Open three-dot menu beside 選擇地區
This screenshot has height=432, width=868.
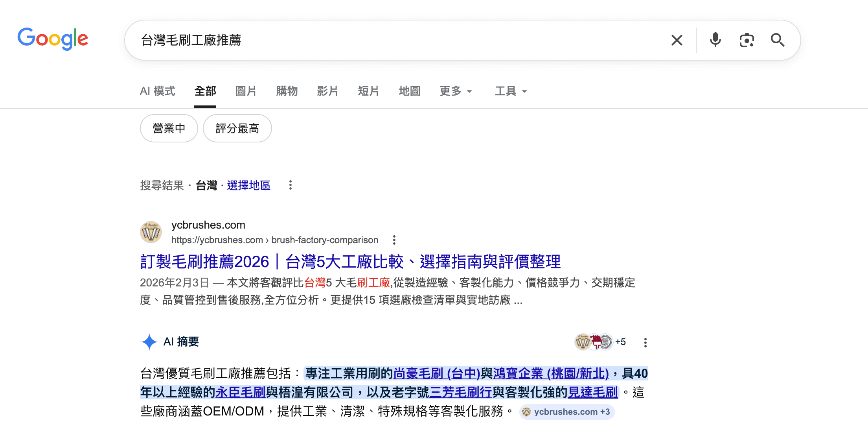[291, 185]
